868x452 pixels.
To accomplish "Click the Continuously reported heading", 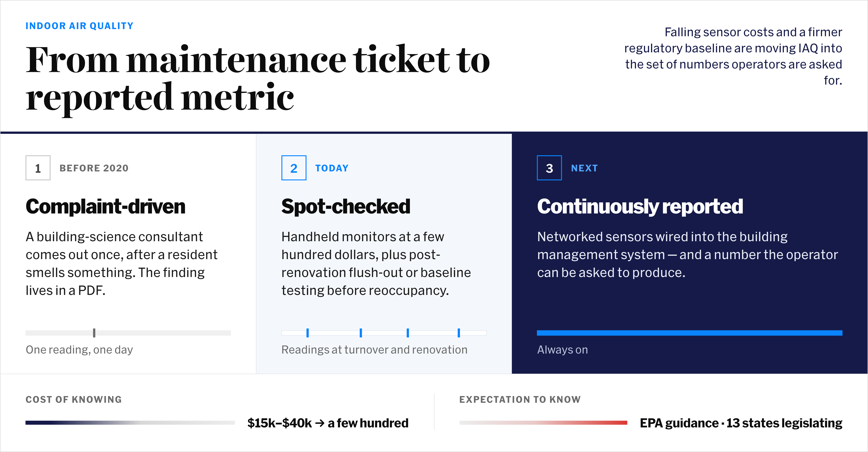I will [x=640, y=206].
